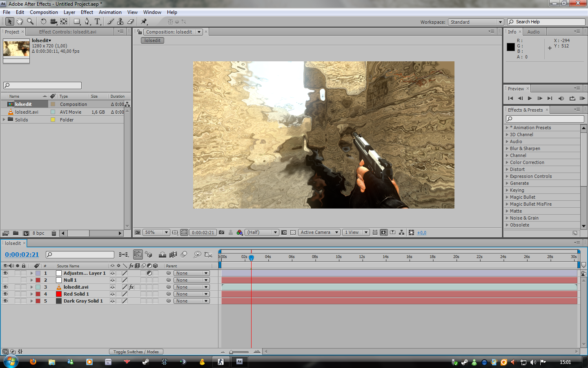Image resolution: width=588 pixels, height=368 pixels.
Task: Select the Clone Stamp tool
Action: pyautogui.click(x=120, y=22)
